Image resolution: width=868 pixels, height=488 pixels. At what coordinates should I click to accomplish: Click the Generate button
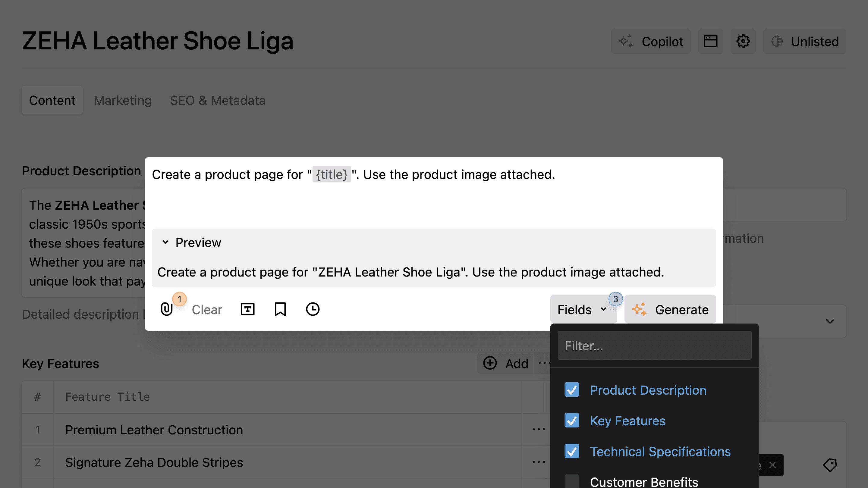pyautogui.click(x=670, y=309)
